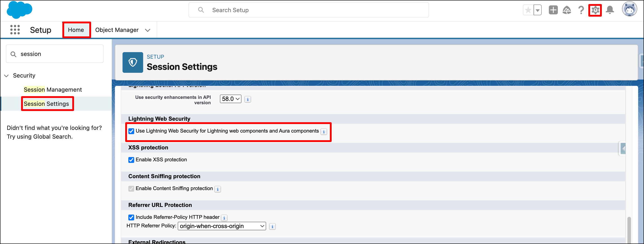644x244 pixels.
Task: Open the favorites list dropdown arrow
Action: click(537, 10)
